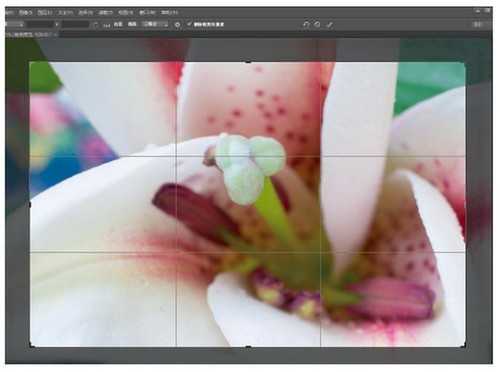Viewport: 500px width, 372px height.
Task: Expand the overlay view dropdown (Rule of Thirds)
Action: coord(155,24)
